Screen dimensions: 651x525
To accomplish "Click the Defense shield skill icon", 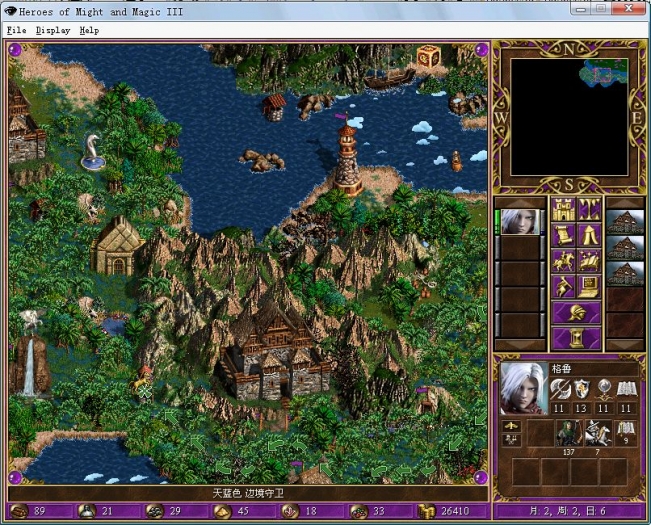I will (x=582, y=390).
